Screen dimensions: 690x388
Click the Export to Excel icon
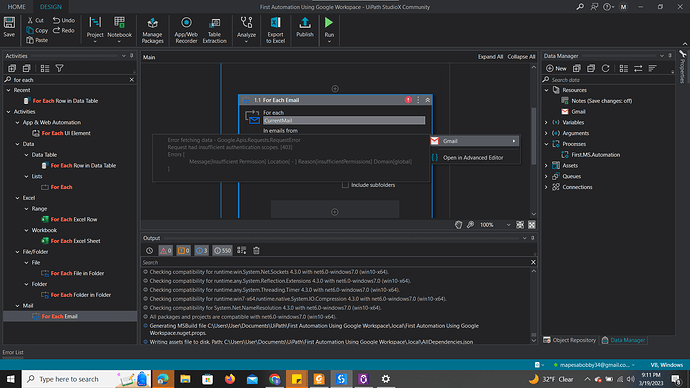tap(275, 30)
